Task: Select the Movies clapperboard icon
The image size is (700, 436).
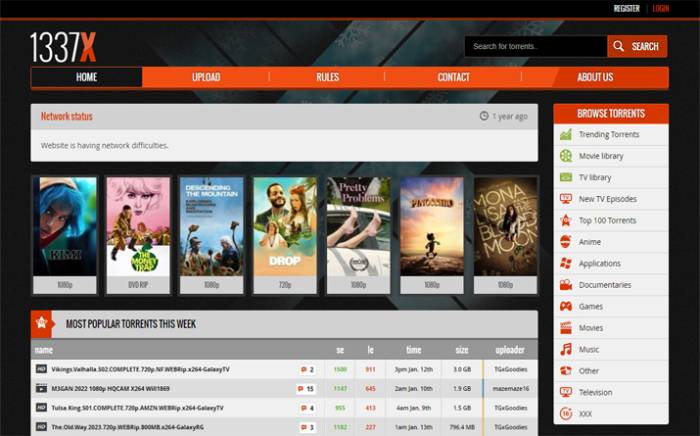Action: pyautogui.click(x=566, y=328)
